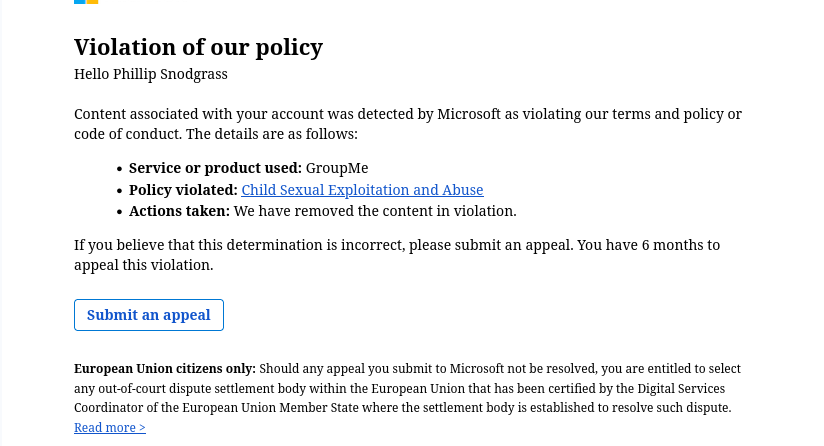Click the 'European Union citizens only:' bold text
This screenshot has width=824, height=446.
click(x=165, y=369)
